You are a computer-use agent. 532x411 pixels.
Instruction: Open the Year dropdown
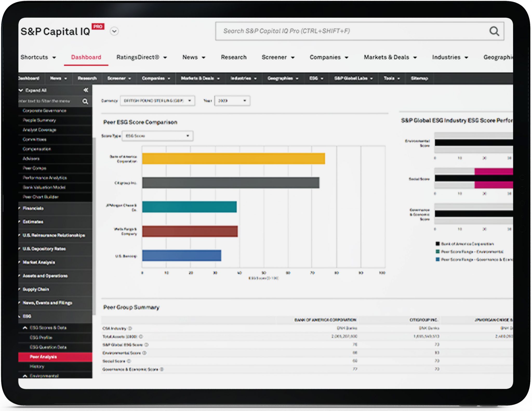coord(232,101)
